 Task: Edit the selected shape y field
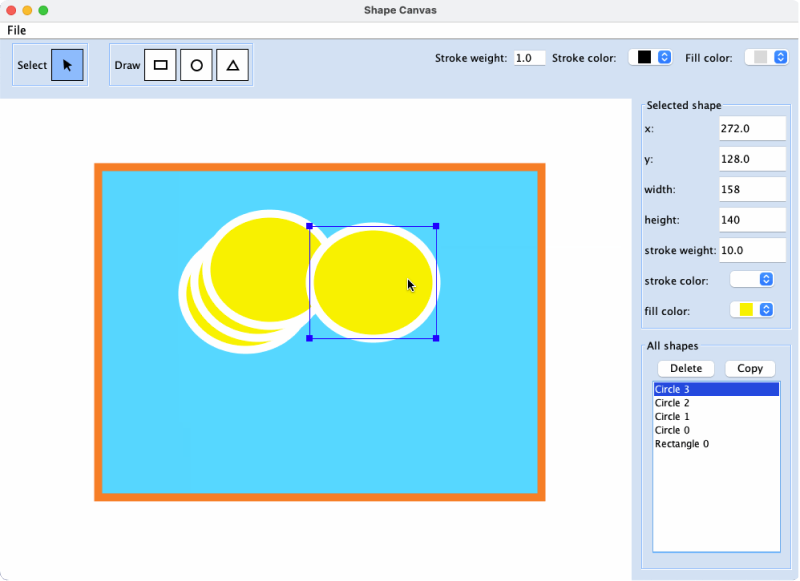[x=752, y=159]
